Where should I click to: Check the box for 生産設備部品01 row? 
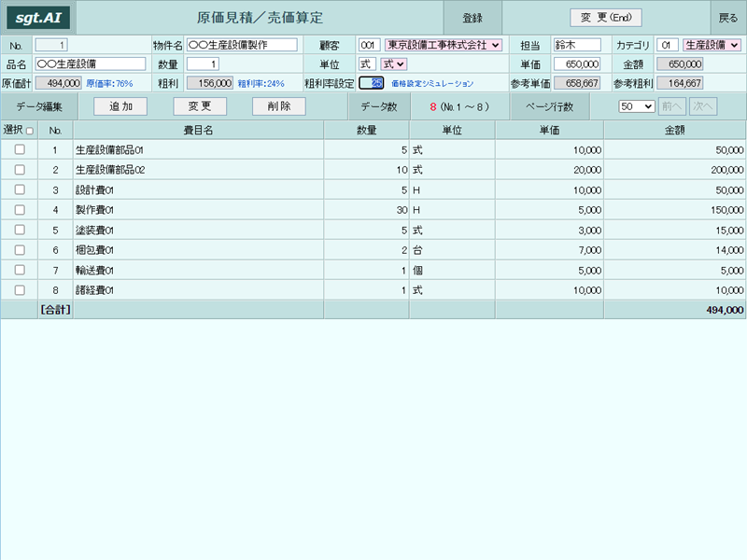click(x=20, y=149)
